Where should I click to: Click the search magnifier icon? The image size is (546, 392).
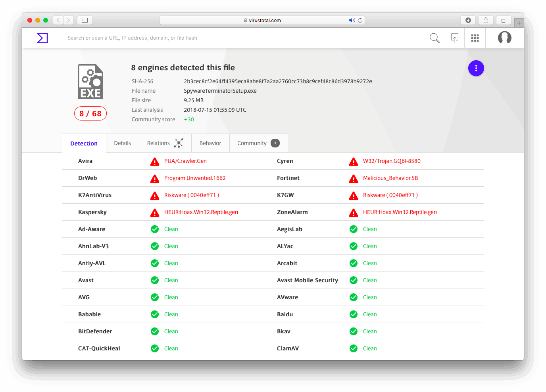pyautogui.click(x=434, y=38)
